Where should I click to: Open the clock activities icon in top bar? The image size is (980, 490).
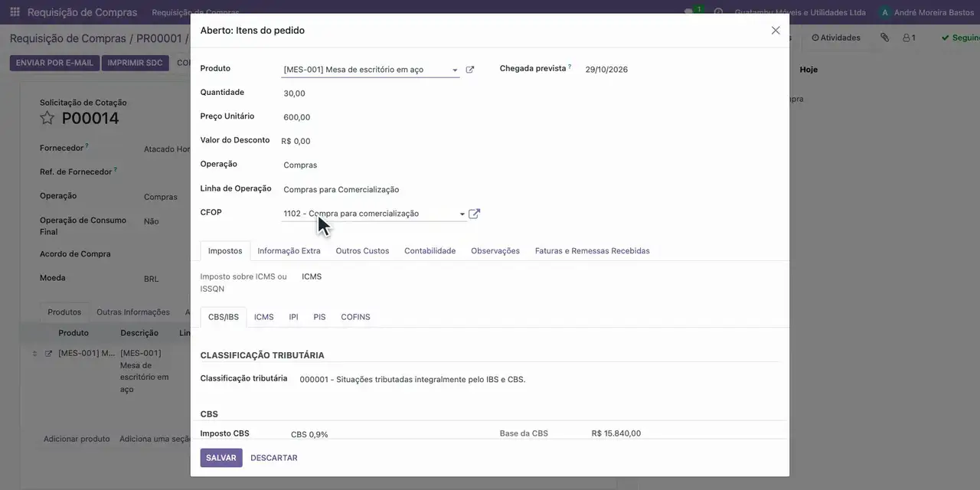coord(718,12)
